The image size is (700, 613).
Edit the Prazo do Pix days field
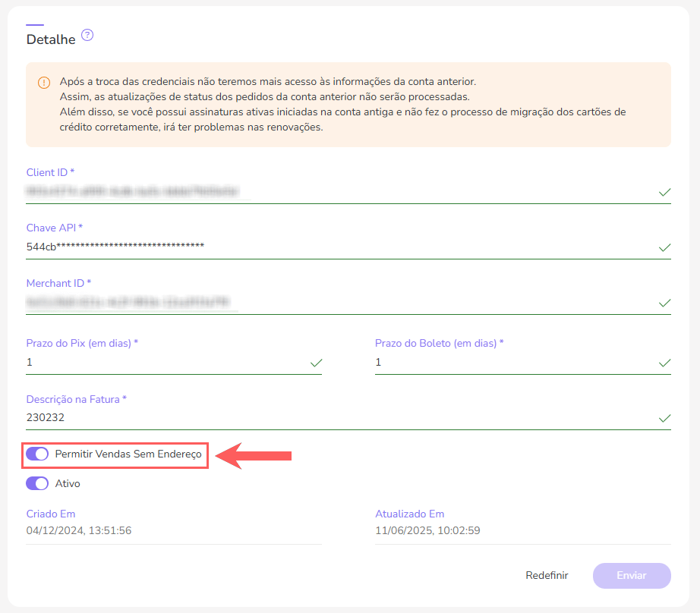point(163,363)
